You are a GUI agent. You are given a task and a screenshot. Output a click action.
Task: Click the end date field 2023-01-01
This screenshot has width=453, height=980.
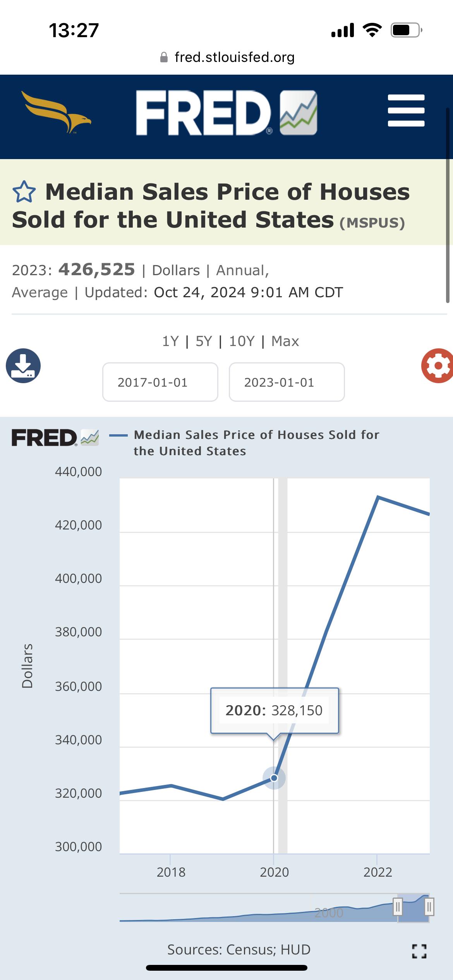click(x=287, y=382)
